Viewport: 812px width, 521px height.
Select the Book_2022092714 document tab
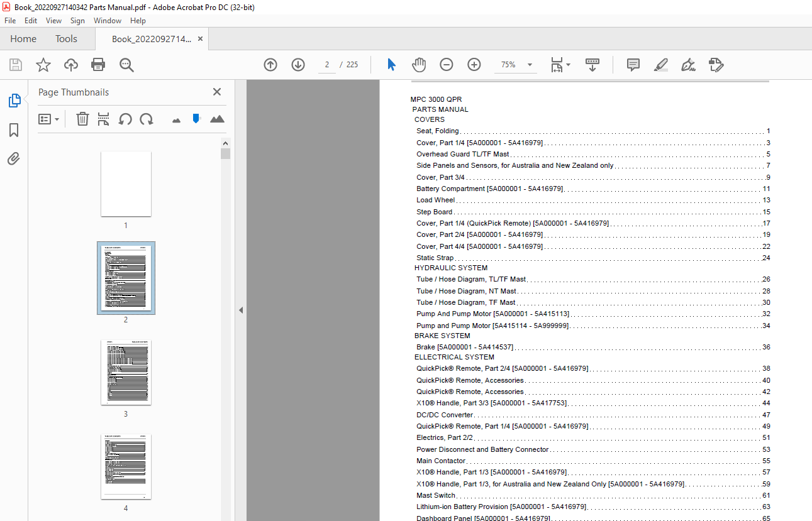coord(152,39)
